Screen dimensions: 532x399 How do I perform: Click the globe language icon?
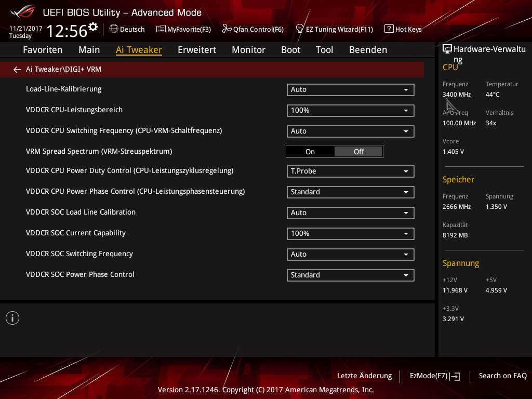coord(114,29)
